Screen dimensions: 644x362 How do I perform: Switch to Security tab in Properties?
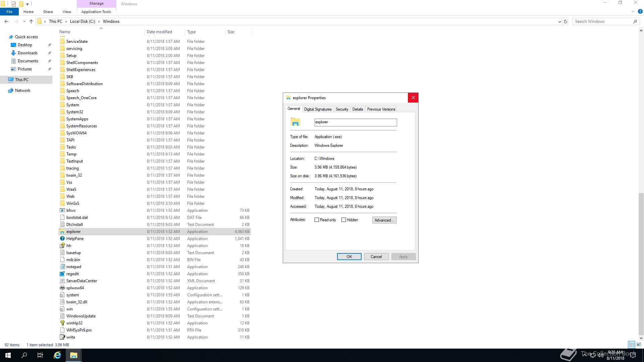pos(342,109)
